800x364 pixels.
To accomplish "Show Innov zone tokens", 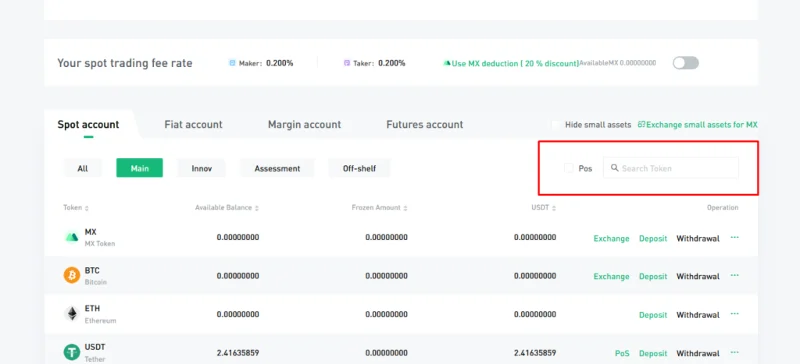I will point(202,168).
